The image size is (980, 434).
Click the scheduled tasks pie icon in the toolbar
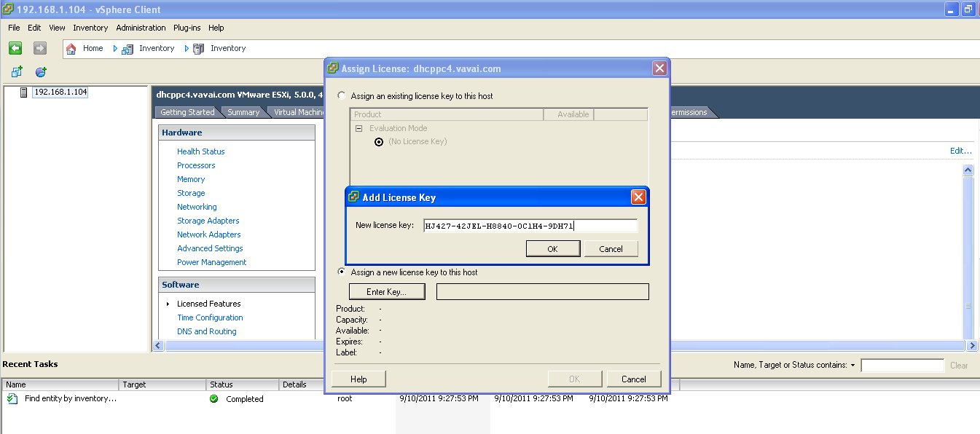tap(40, 71)
